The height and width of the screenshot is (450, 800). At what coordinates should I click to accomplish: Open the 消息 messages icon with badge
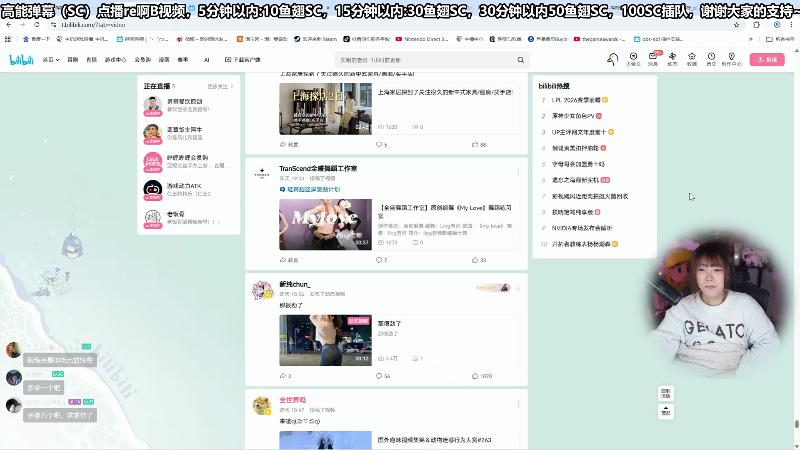coord(653,59)
